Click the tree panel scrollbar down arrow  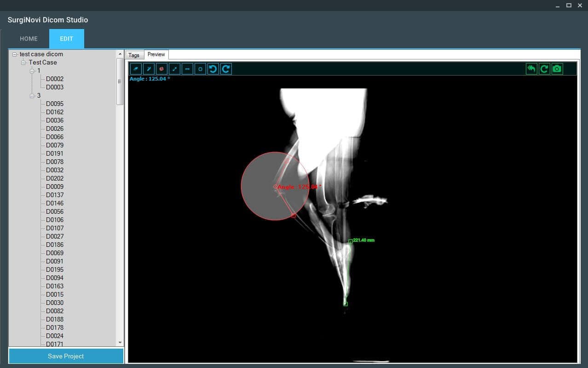pyautogui.click(x=120, y=342)
